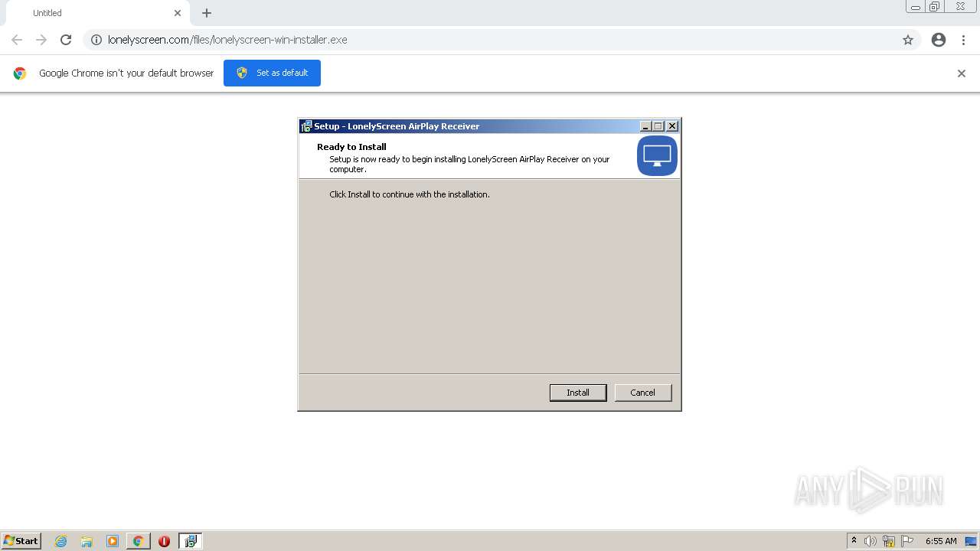980x551 pixels.
Task: View site information icon in address bar
Action: 96,40
